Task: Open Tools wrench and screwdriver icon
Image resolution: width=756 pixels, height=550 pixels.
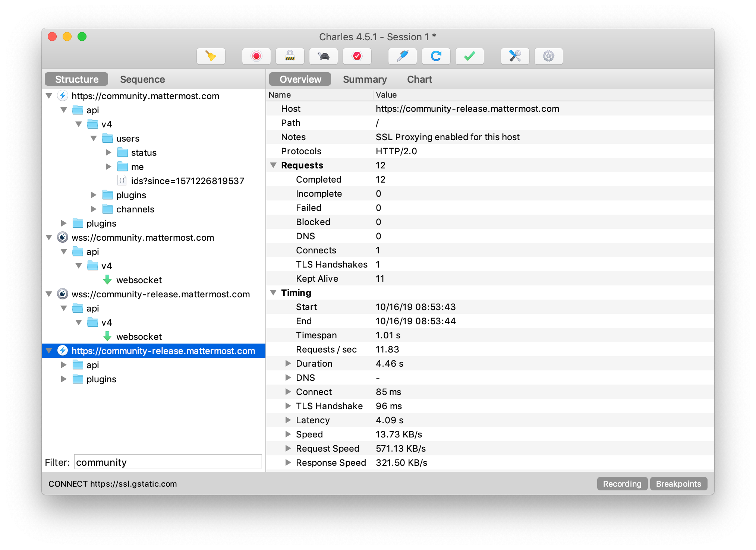Action: tap(515, 56)
